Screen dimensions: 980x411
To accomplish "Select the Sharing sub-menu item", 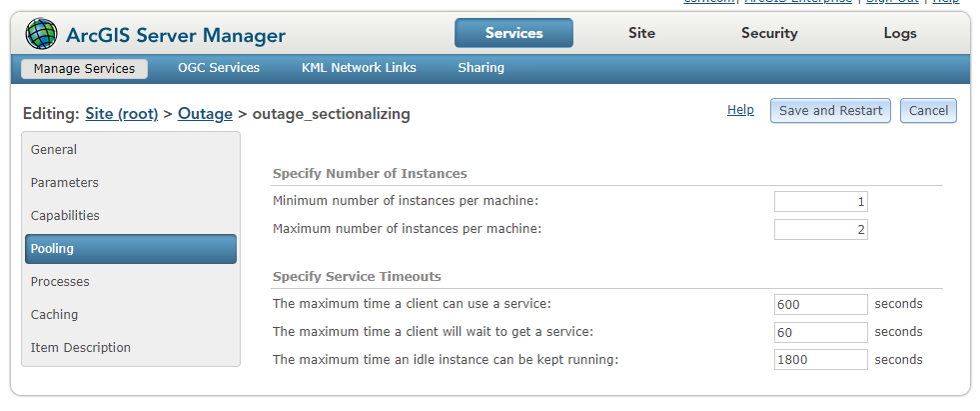I will coord(481,68).
